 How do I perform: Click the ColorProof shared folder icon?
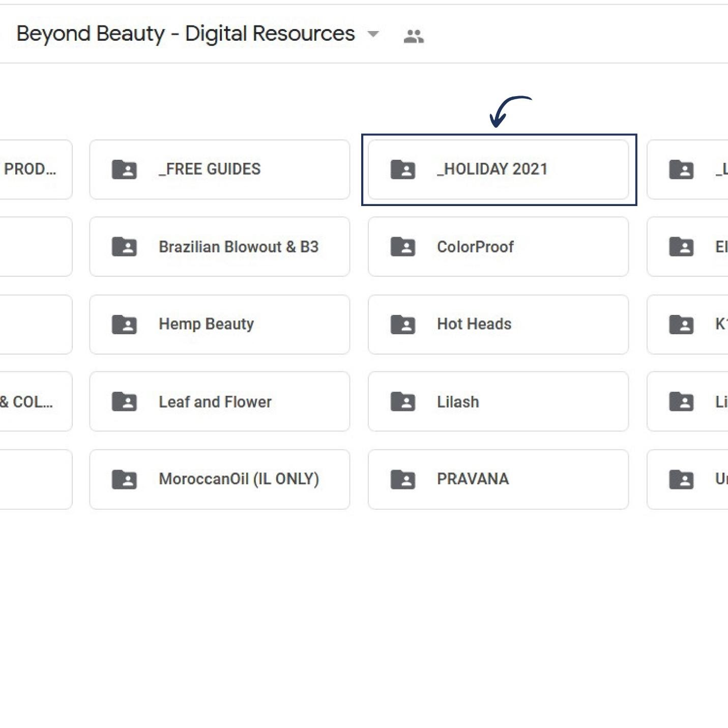pos(402,247)
